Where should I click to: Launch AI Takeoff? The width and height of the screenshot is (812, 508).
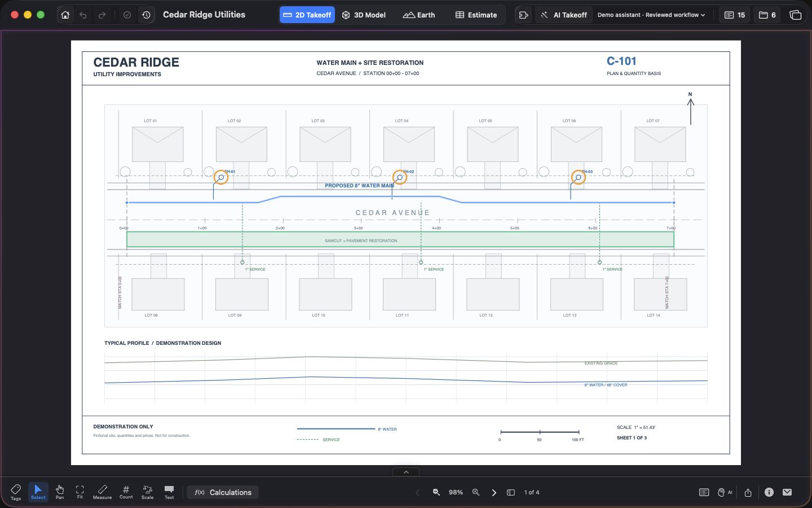tap(563, 15)
